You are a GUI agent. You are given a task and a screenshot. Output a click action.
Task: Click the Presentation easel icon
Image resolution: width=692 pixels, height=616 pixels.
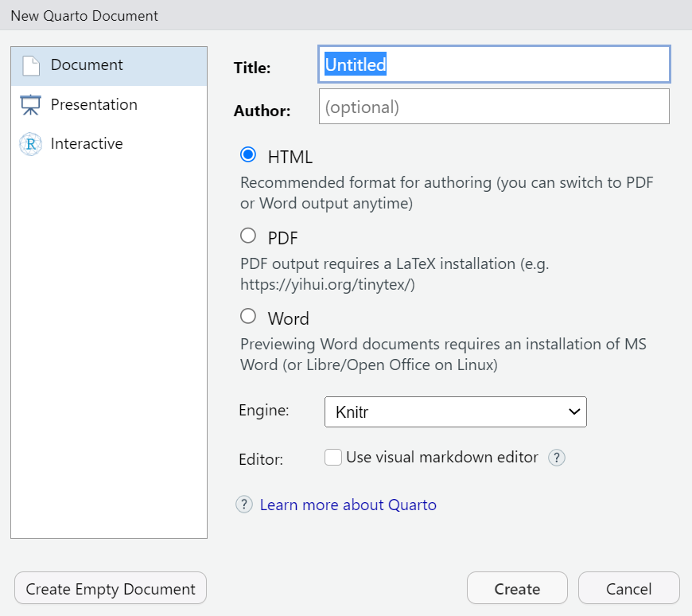click(x=30, y=105)
